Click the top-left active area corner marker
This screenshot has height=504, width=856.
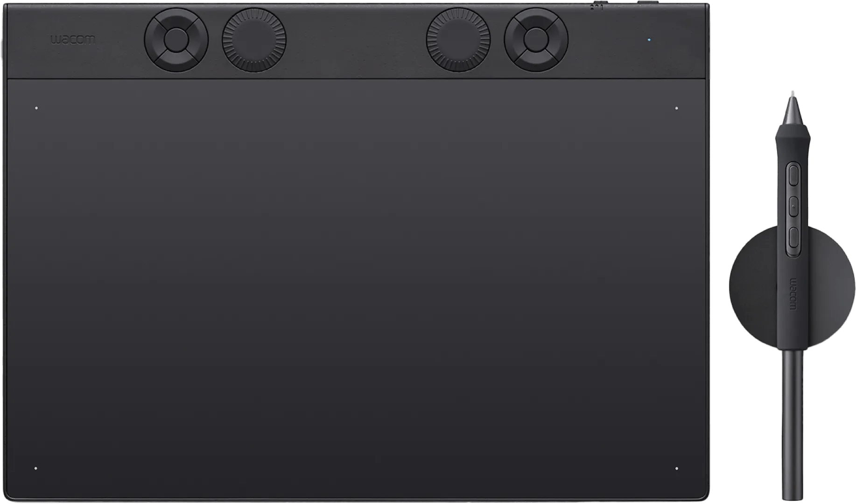tap(36, 108)
